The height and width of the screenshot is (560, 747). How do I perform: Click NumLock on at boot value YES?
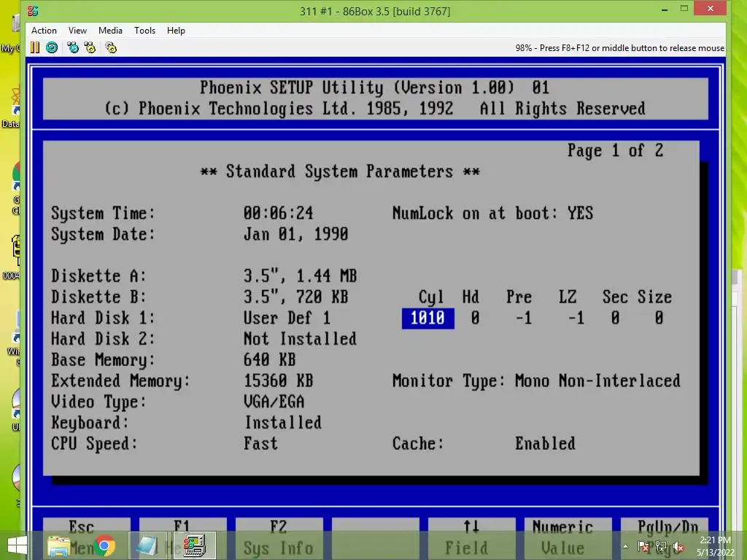[x=580, y=213]
